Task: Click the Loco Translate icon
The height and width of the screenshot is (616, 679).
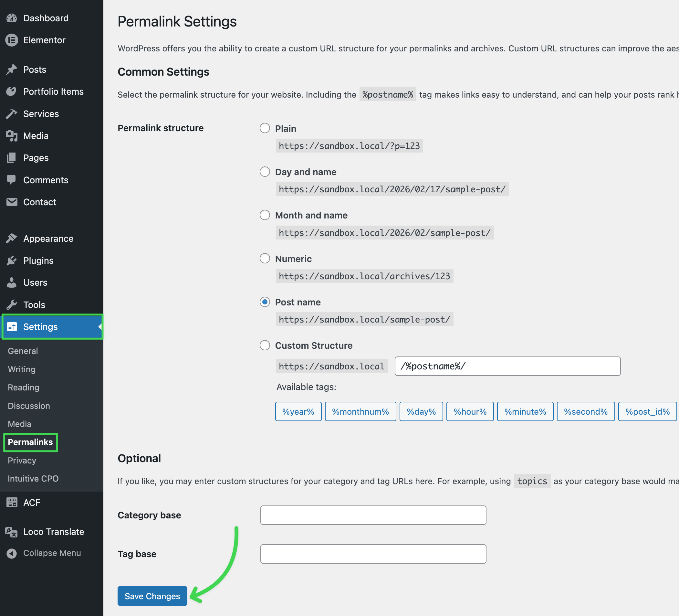Action: tap(12, 532)
